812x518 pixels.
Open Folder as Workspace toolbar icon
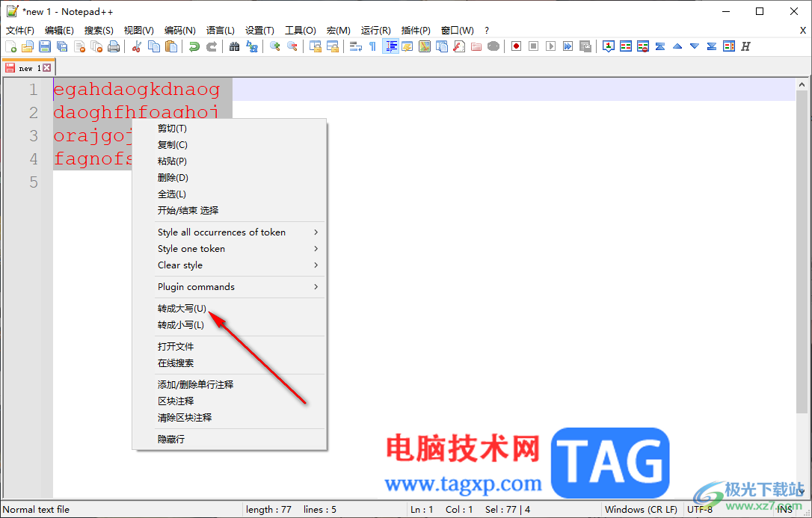[476, 46]
